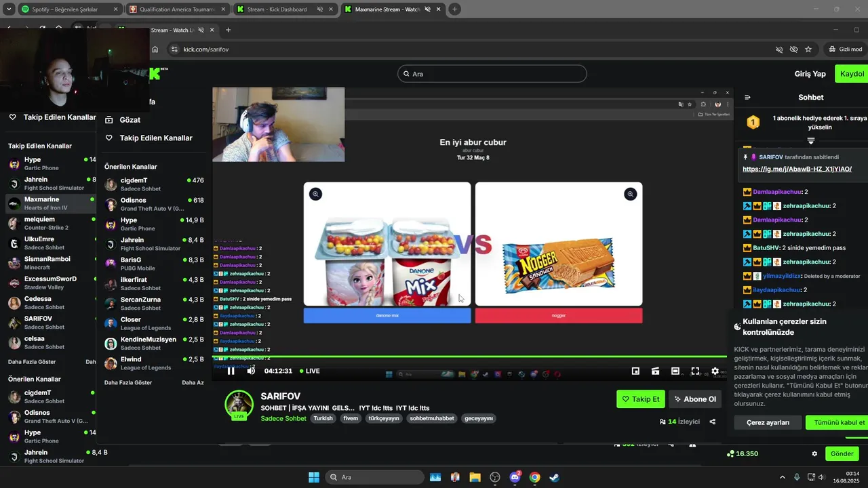The width and height of the screenshot is (868, 488).
Task: Toggle theater mode in the player
Action: coord(675,371)
